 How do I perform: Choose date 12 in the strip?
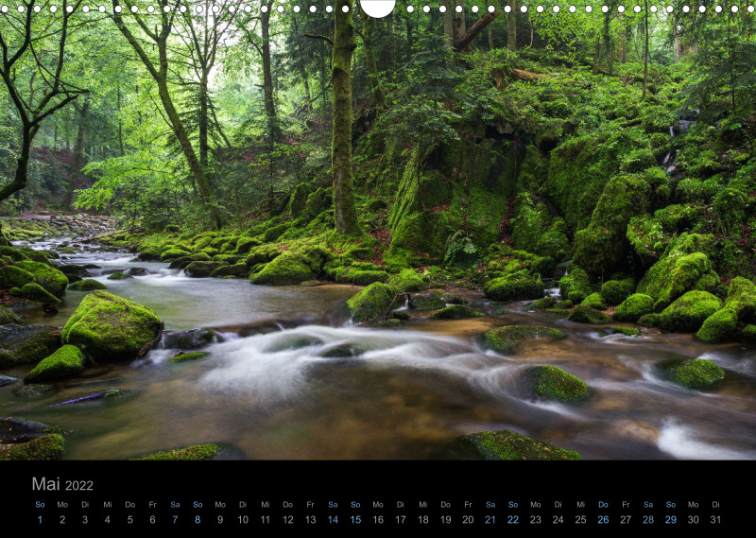coord(288,520)
